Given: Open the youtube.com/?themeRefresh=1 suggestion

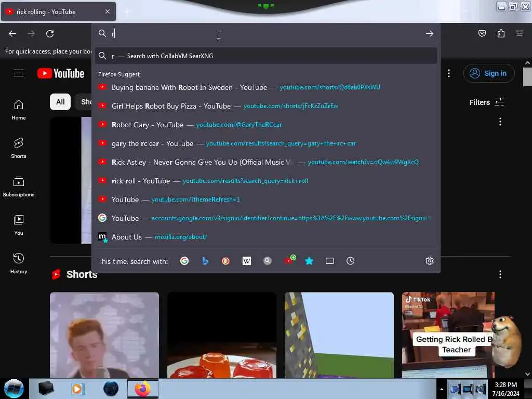Looking at the screenshot, I should point(266,199).
